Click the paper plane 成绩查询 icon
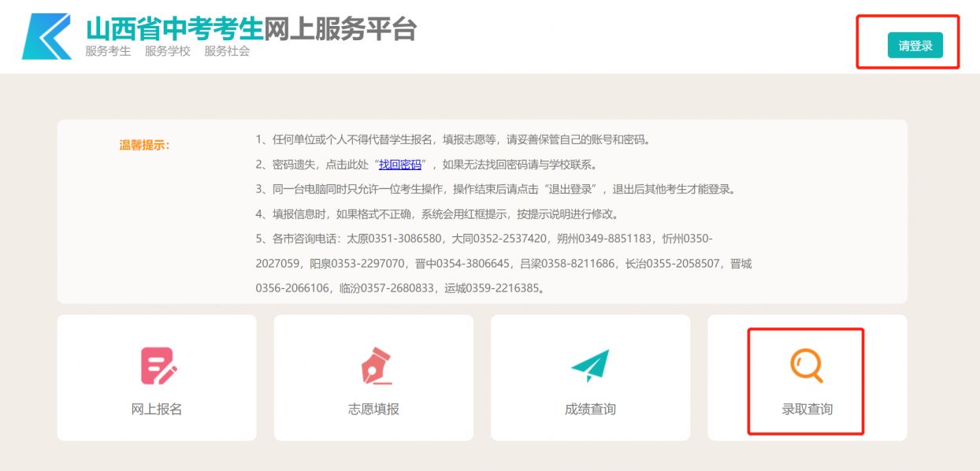The width and height of the screenshot is (980, 471). point(590,365)
